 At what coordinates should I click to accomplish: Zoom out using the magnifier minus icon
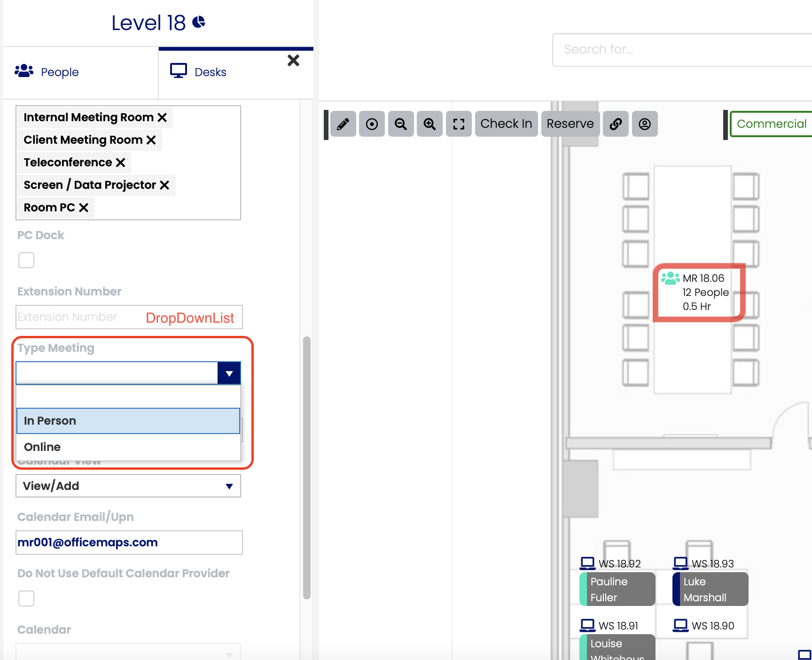pos(401,124)
